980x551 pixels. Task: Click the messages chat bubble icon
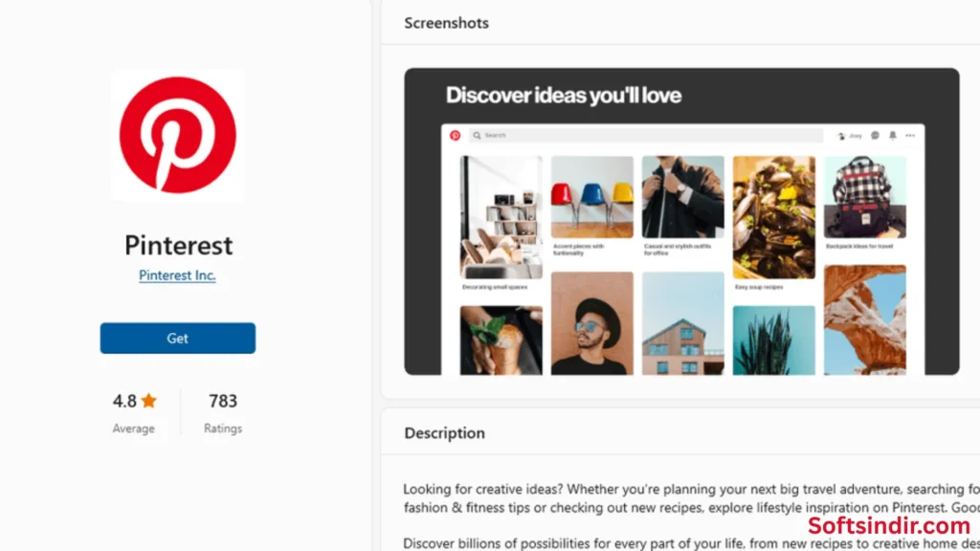(x=875, y=136)
